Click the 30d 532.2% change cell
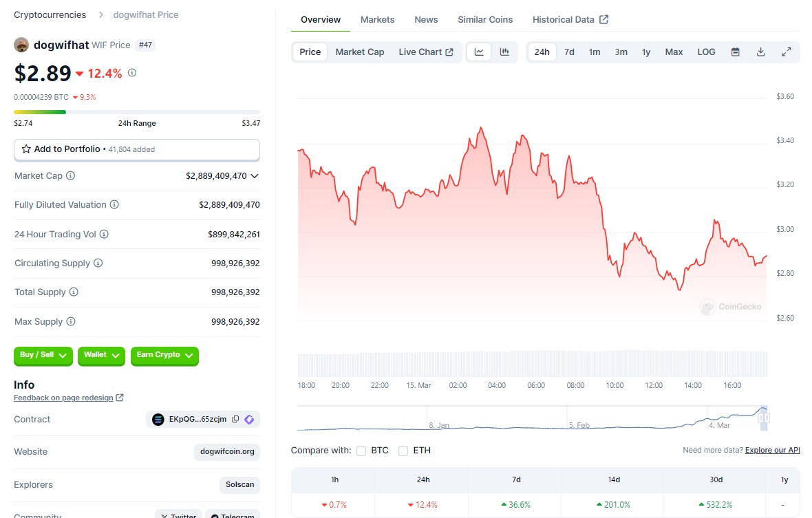Viewport: 812px width, 518px height. [716, 504]
